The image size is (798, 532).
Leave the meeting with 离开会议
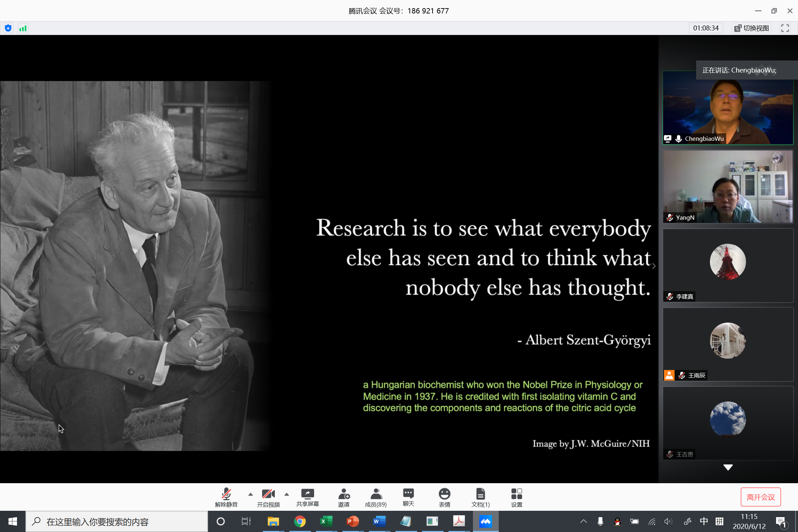(761, 497)
